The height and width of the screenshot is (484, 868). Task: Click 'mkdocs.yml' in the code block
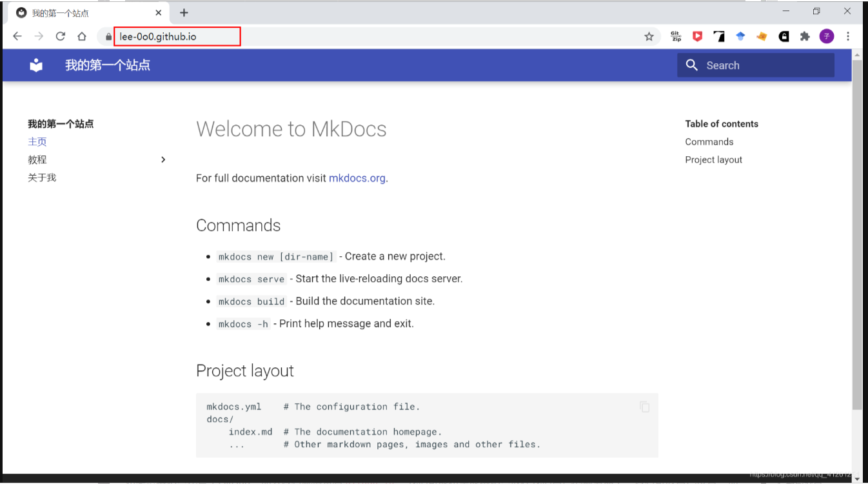[234, 407]
